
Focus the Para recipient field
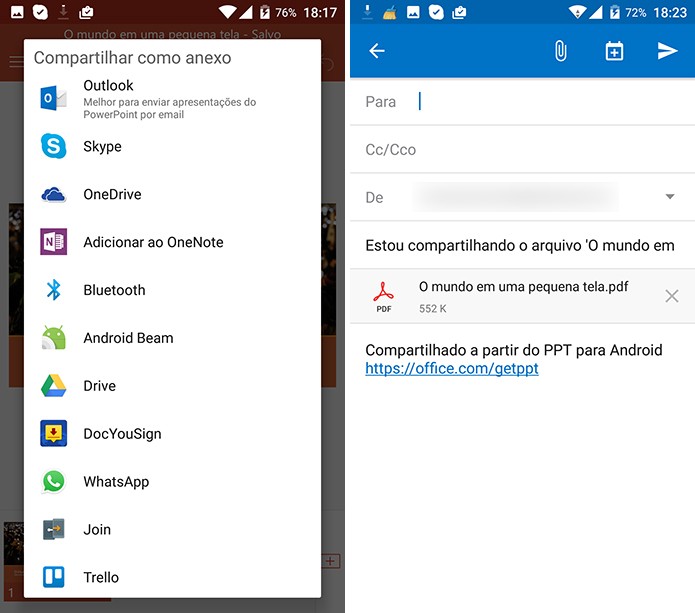click(522, 102)
